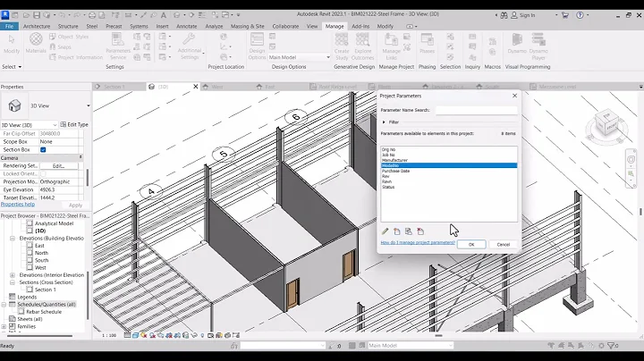This screenshot has height=361, width=644.
Task: Click the Parameters Service icon
Action: [118, 46]
